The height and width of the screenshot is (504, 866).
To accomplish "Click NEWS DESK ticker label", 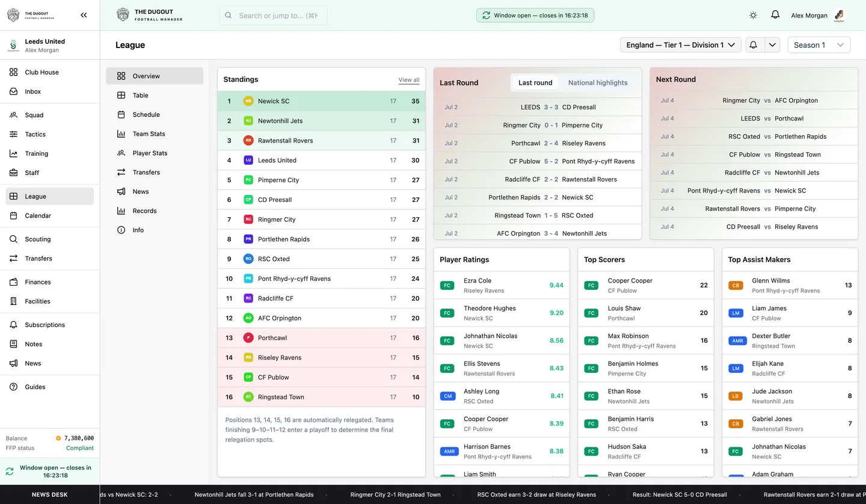I will 49,494.
